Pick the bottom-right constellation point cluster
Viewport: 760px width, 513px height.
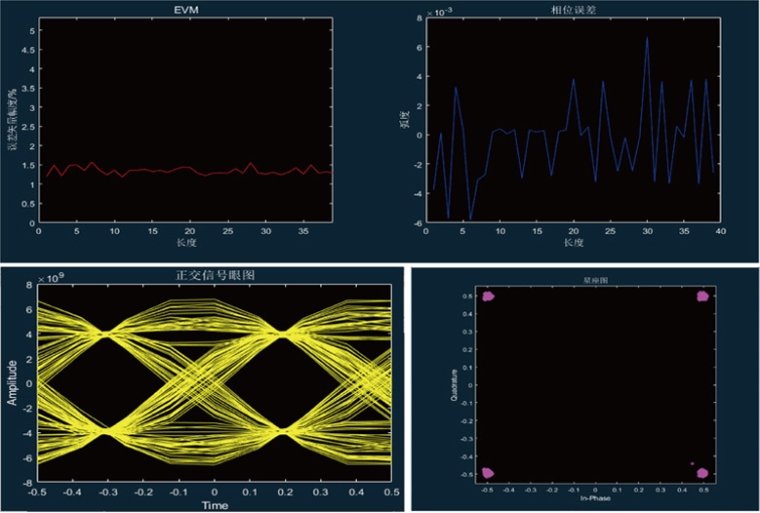pos(702,472)
